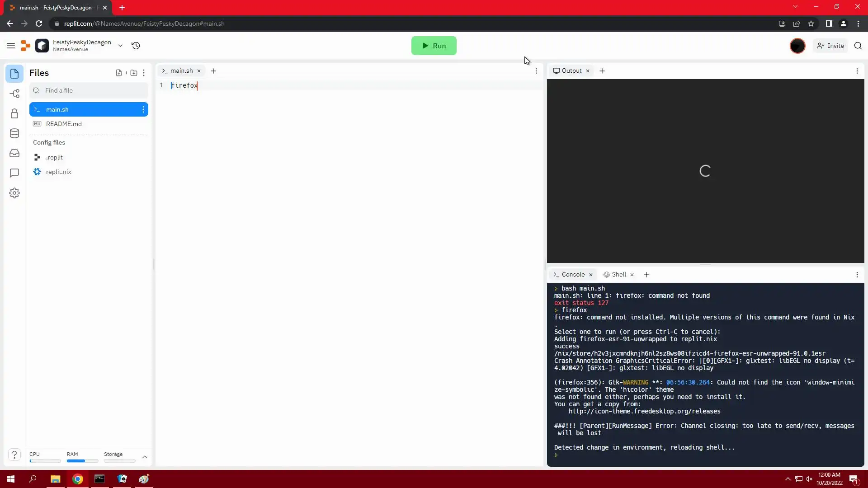868x488 pixels.
Task: Open the Version control sidebar icon
Action: point(14,94)
